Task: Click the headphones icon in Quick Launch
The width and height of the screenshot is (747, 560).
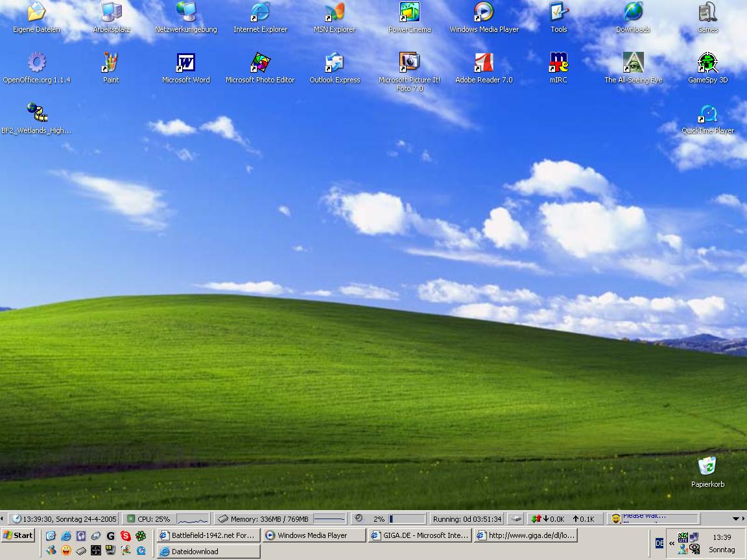Action: click(80, 536)
